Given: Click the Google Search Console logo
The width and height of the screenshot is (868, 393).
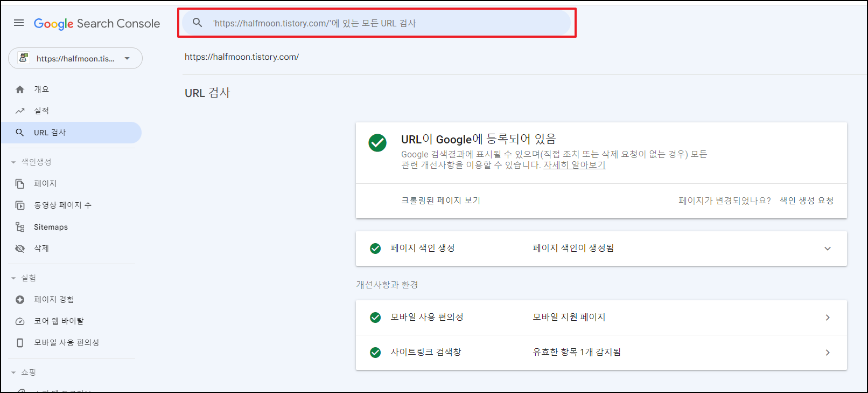Looking at the screenshot, I should (97, 24).
